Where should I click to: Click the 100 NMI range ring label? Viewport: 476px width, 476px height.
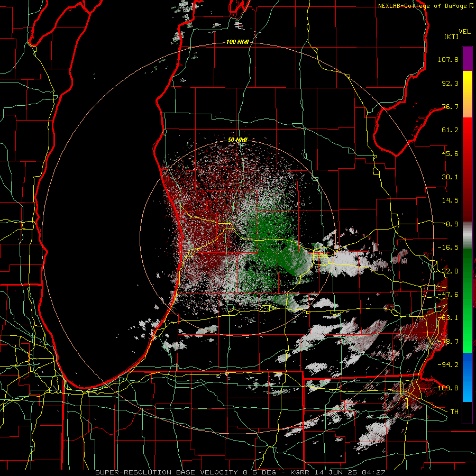237,42
